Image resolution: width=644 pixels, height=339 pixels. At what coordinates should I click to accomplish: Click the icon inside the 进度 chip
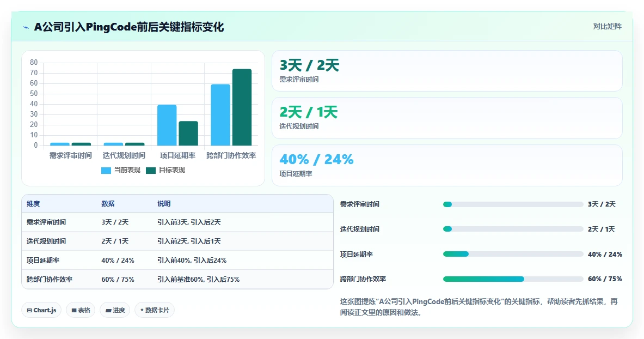point(108,311)
